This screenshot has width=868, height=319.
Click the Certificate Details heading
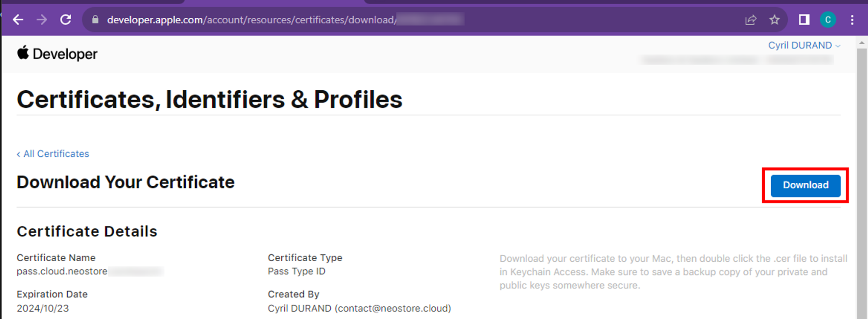click(87, 231)
